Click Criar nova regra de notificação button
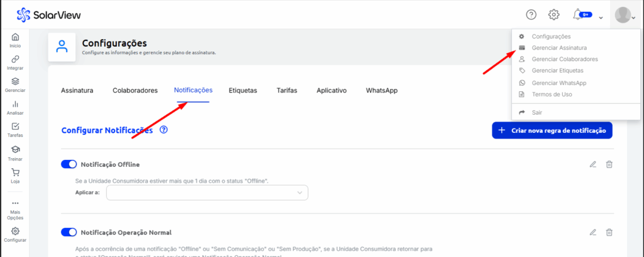The height and width of the screenshot is (257, 644). click(552, 130)
